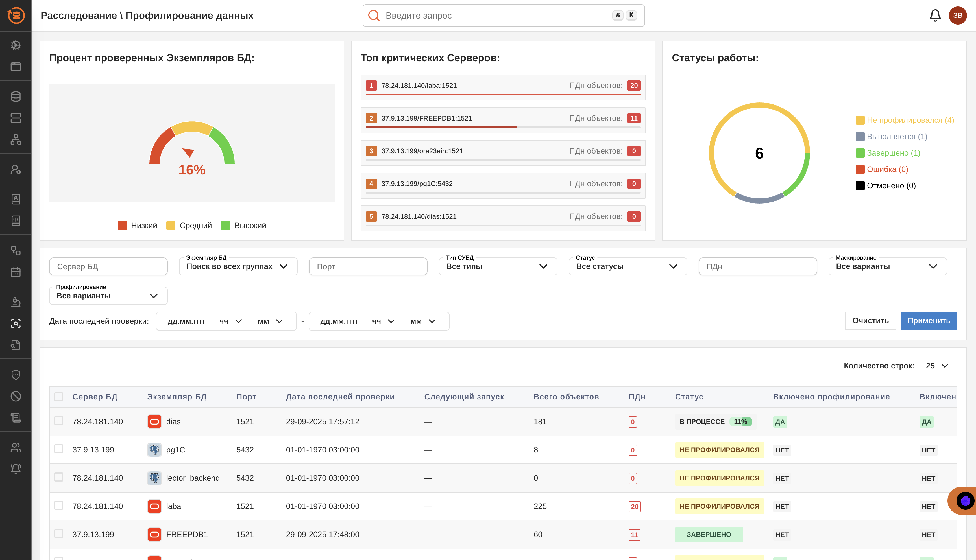The image size is (976, 560).
Task: Click the Завершено legend color swatch
Action: pyautogui.click(x=860, y=153)
